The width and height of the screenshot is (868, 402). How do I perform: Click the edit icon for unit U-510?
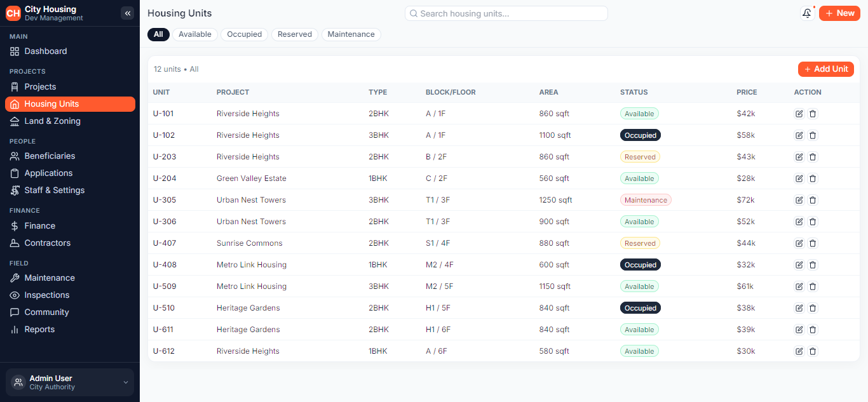799,308
